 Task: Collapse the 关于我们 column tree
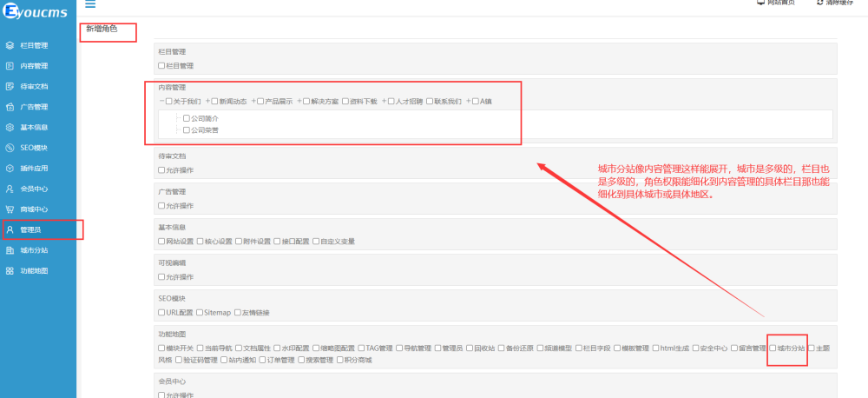pyautogui.click(x=161, y=102)
